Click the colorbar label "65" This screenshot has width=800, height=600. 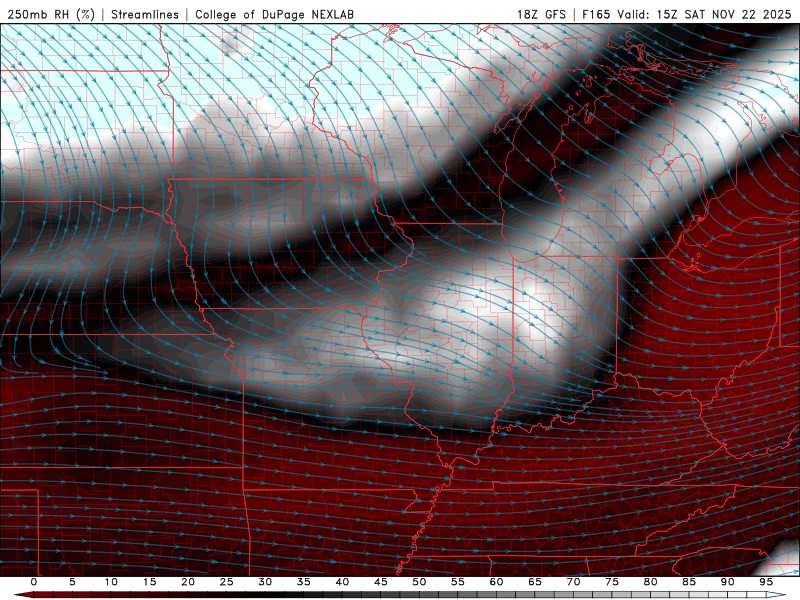pyautogui.click(x=535, y=582)
